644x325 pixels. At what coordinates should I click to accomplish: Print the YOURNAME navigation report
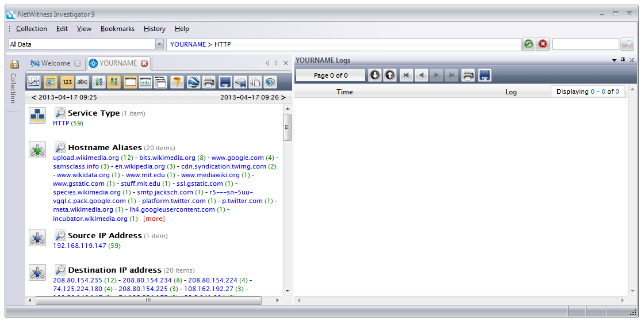point(209,82)
